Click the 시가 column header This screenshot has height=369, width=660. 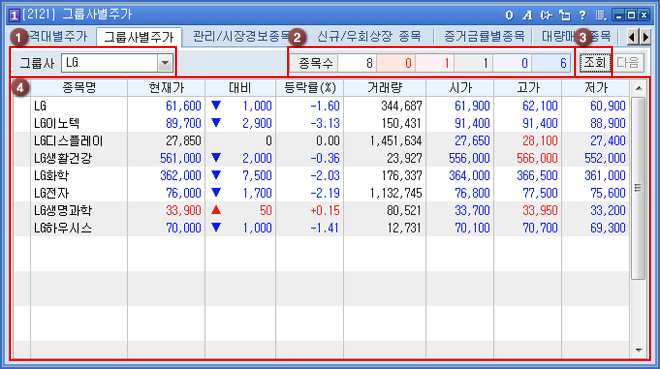(x=460, y=88)
